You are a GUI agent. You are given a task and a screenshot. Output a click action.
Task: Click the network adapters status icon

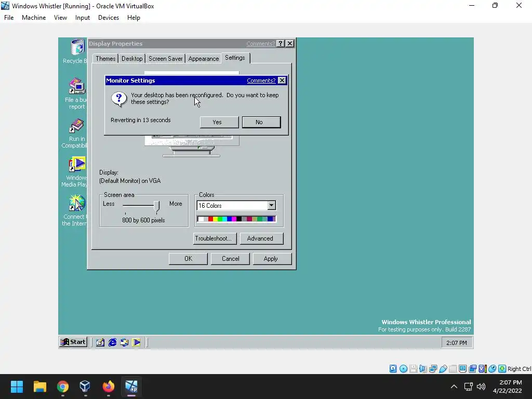[433, 369]
